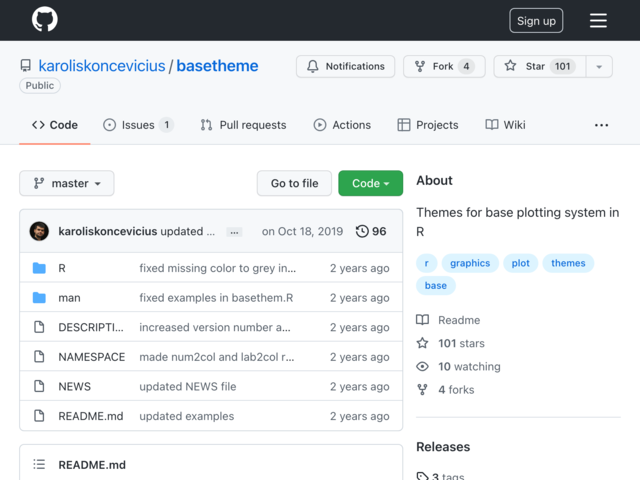Open commit 'made num2col and lab2col r...'
The image size is (640, 480).
pyautogui.click(x=217, y=357)
